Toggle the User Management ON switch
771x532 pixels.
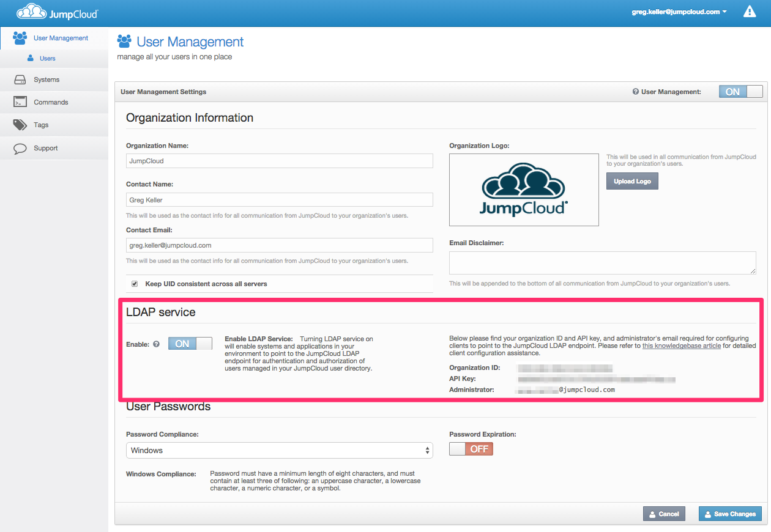pos(741,92)
